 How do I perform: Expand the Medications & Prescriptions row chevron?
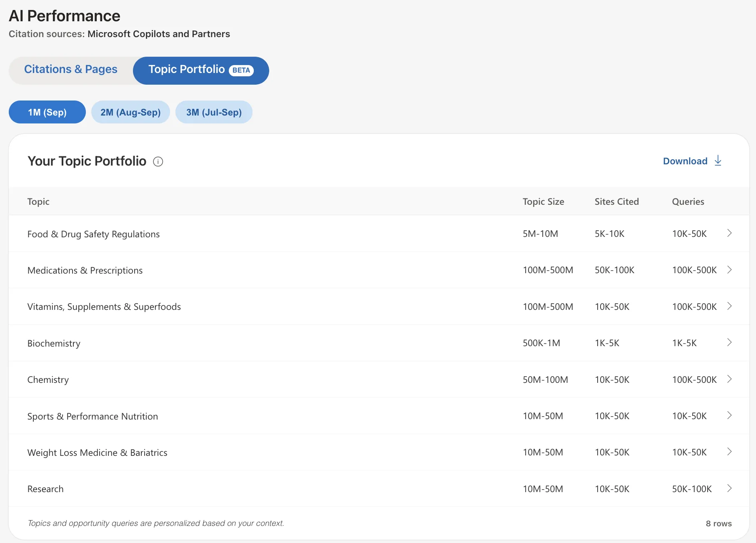[x=729, y=270]
